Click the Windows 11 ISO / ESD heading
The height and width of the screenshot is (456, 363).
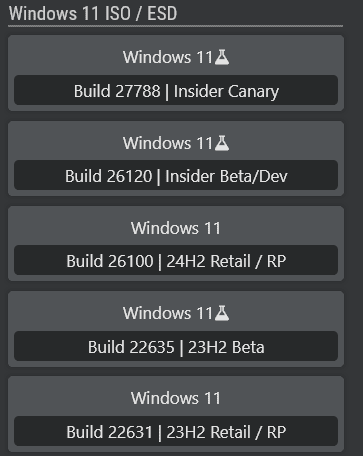pos(93,14)
